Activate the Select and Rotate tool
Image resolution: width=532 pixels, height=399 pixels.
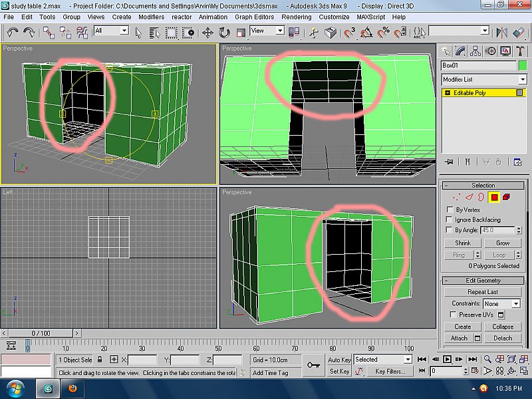point(224,32)
